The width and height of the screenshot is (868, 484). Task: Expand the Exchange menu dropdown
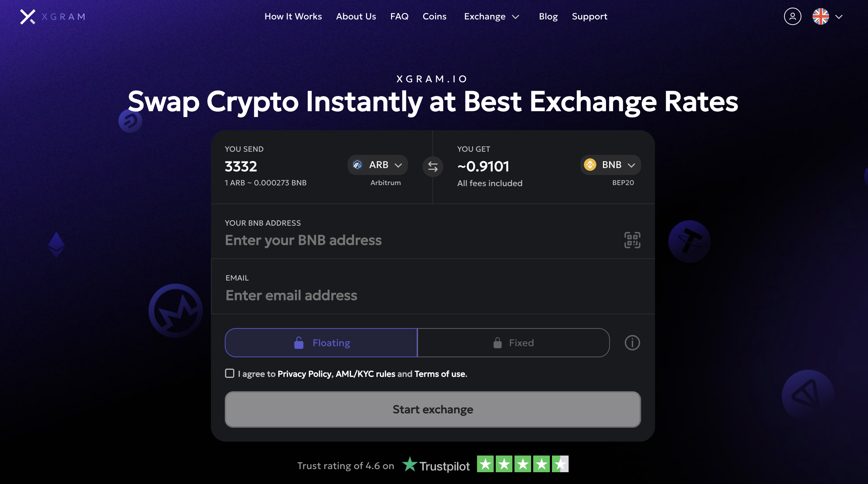tap(491, 17)
